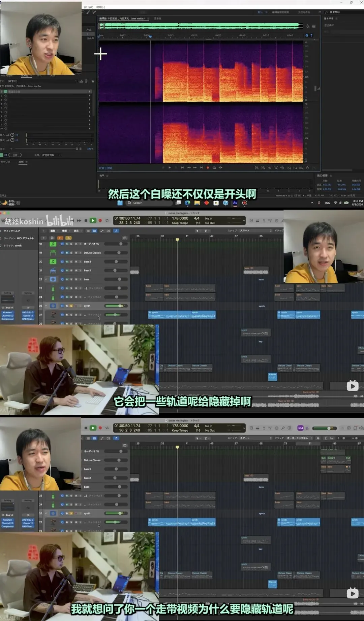Open the Windows Start menu
Screen dimensions: 364x621
[x=120, y=203]
